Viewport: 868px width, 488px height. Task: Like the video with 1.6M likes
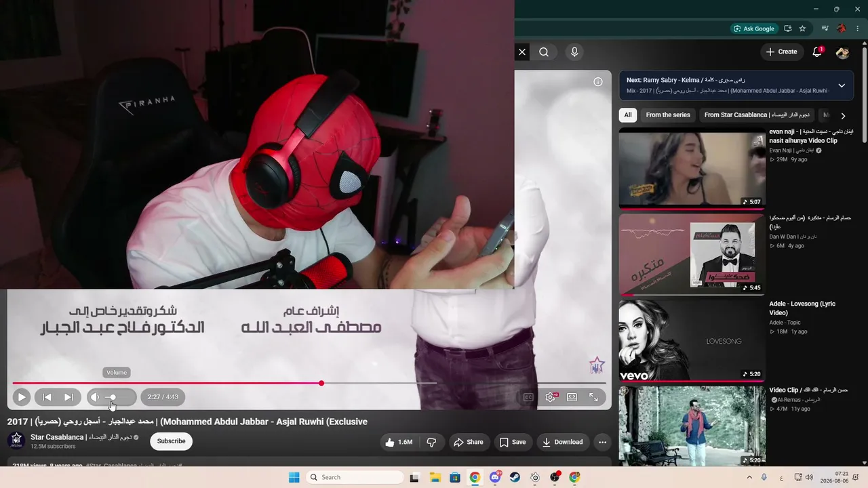(399, 442)
